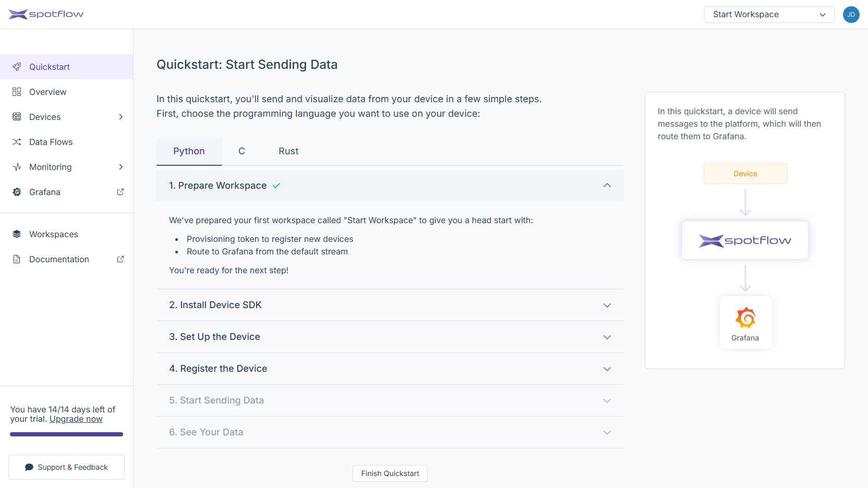Click the Data Flows shuffle icon
Screen dimensions: 868x488
[x=17, y=142]
